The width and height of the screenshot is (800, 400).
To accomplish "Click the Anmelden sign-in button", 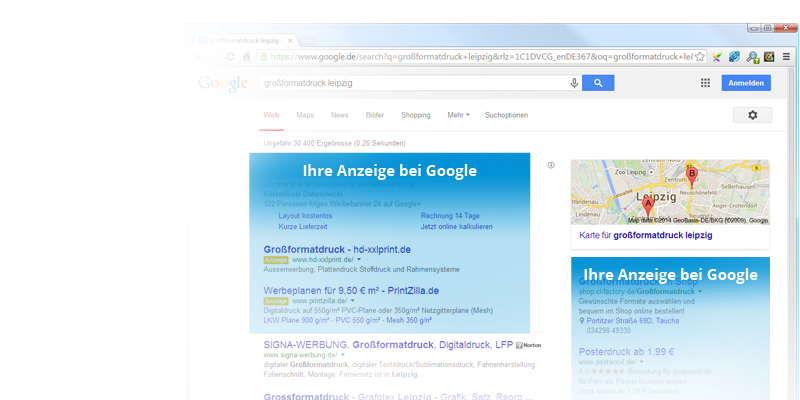I will tap(746, 83).
